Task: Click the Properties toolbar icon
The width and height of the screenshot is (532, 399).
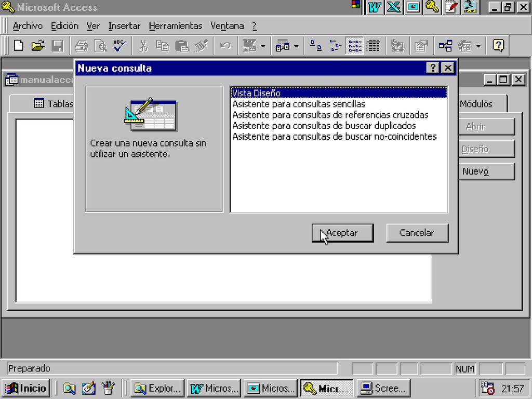Action: coord(421,46)
